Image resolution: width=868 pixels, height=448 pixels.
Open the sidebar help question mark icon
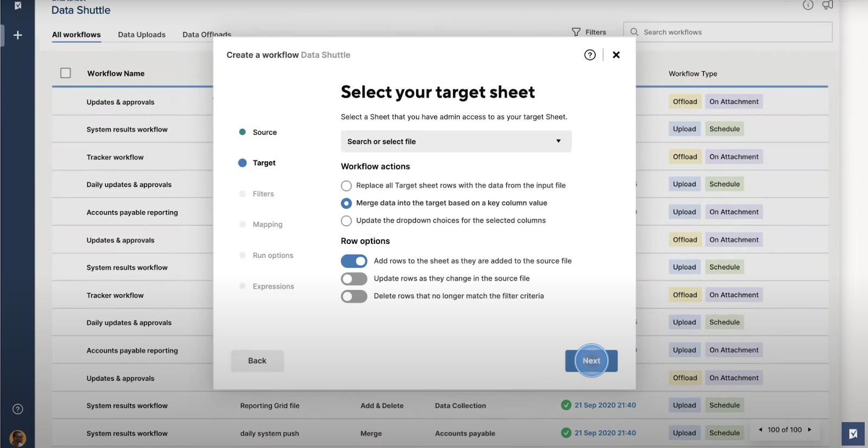18,409
